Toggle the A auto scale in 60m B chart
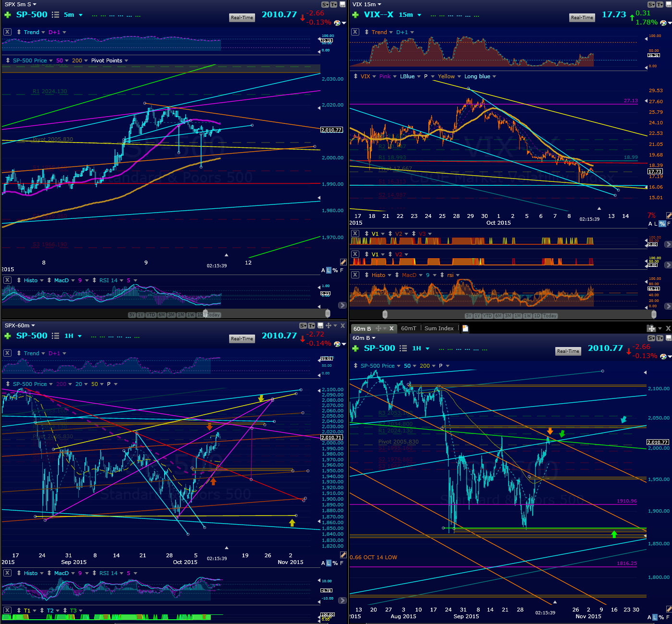Screen dimensions: 672x624 pos(649,617)
